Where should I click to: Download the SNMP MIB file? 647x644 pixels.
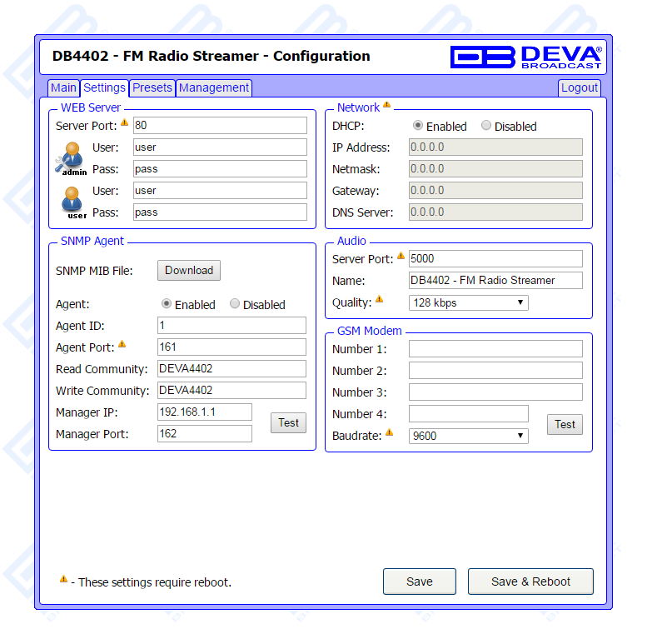tap(189, 270)
